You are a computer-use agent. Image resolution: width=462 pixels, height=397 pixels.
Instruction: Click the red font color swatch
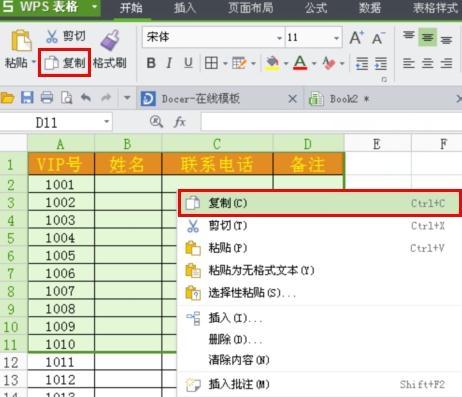tap(300, 63)
